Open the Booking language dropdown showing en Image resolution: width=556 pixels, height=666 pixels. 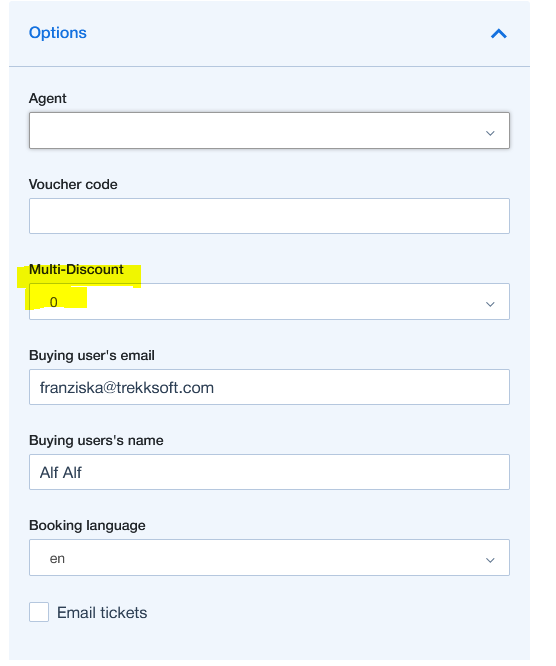(x=269, y=558)
